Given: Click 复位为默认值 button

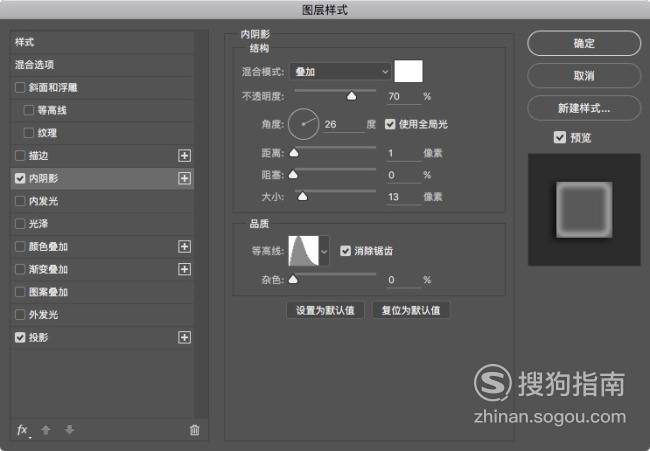Looking at the screenshot, I should pyautogui.click(x=411, y=310).
